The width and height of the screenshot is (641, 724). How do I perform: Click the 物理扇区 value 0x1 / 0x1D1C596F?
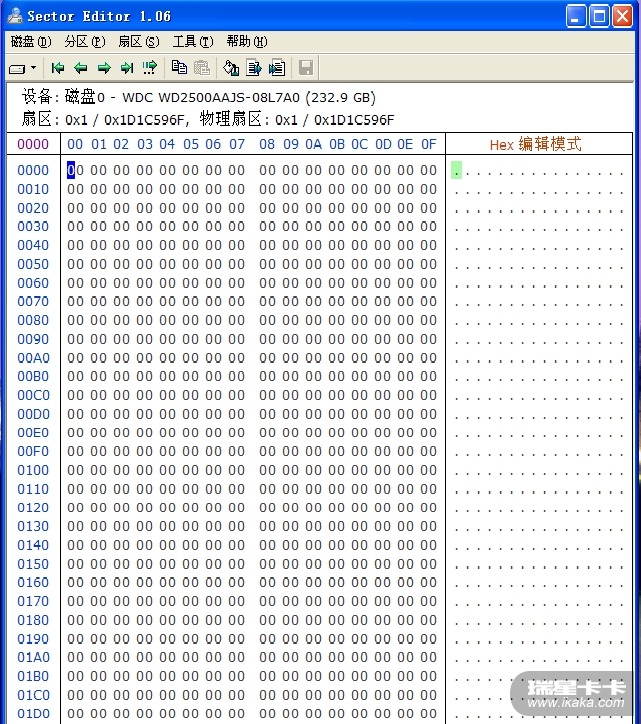click(335, 120)
